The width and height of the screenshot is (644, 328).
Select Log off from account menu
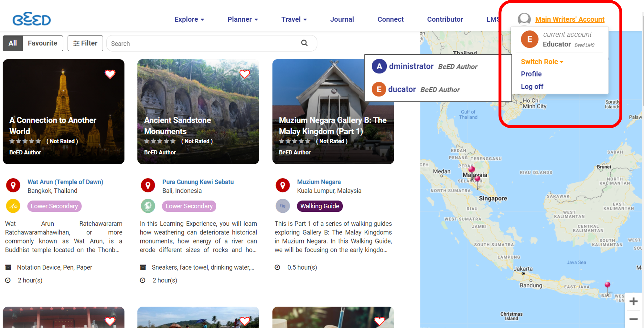click(532, 87)
